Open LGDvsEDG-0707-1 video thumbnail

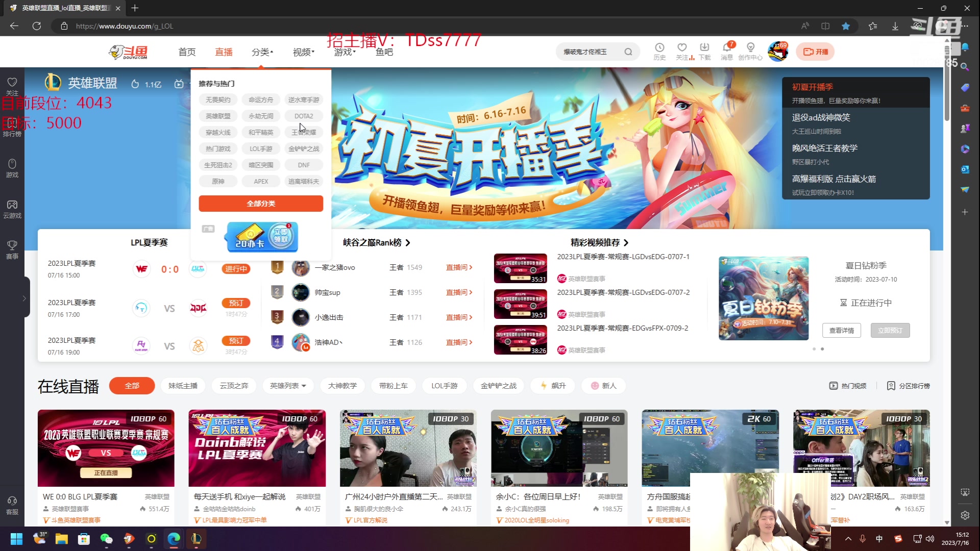tap(520, 268)
